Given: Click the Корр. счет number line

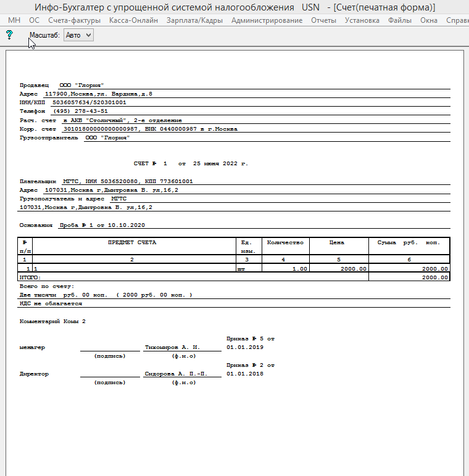Looking at the screenshot, I should pyautogui.click(x=151, y=129).
